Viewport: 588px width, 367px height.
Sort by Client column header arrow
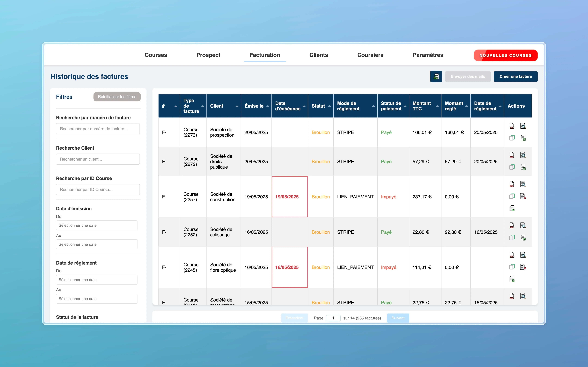click(x=237, y=106)
